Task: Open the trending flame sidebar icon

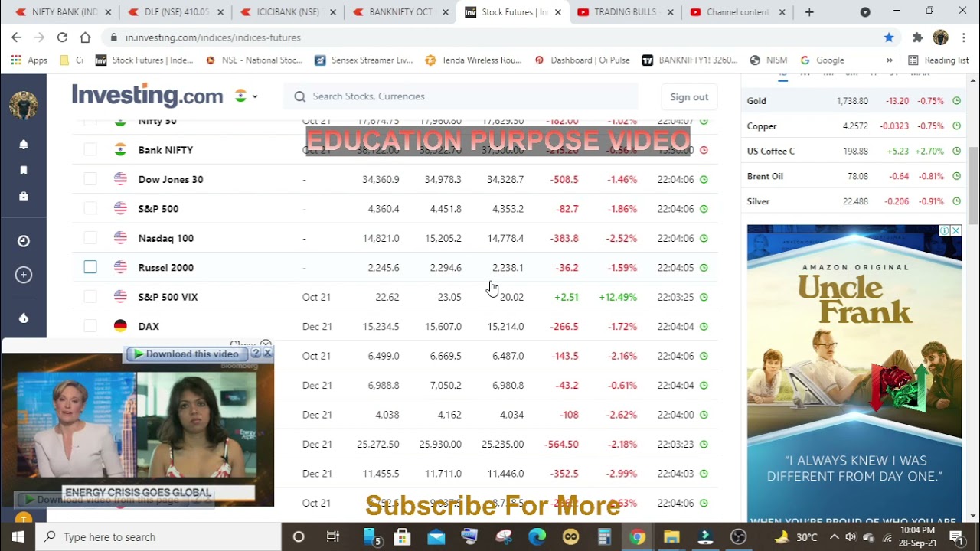Action: tap(24, 318)
